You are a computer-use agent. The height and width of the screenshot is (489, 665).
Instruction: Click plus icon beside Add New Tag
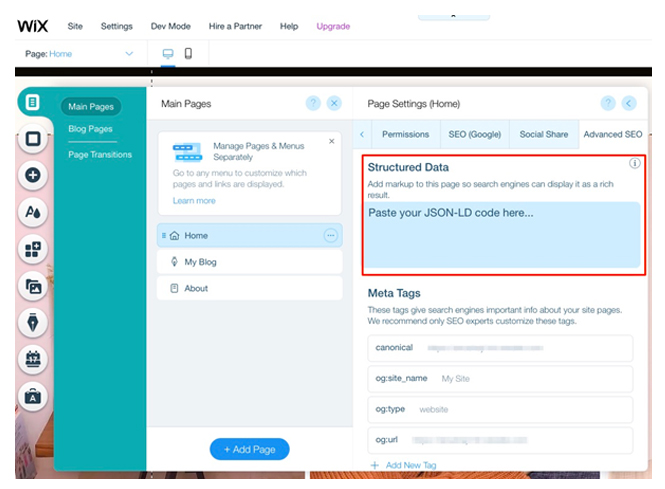coord(374,465)
